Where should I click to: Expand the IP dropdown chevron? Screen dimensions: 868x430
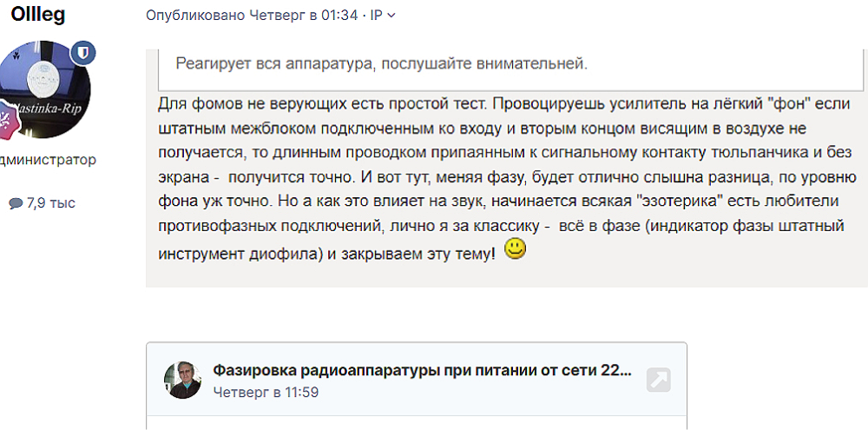[x=391, y=16]
